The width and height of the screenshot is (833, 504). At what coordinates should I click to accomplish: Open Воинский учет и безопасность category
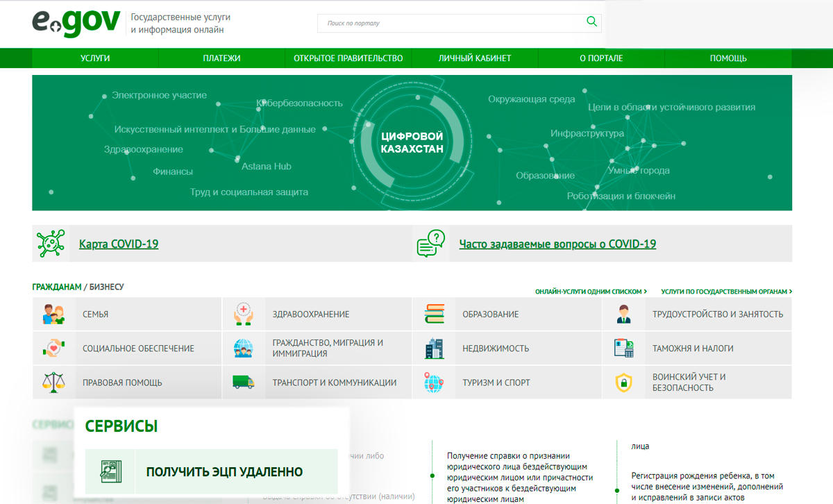698,383
